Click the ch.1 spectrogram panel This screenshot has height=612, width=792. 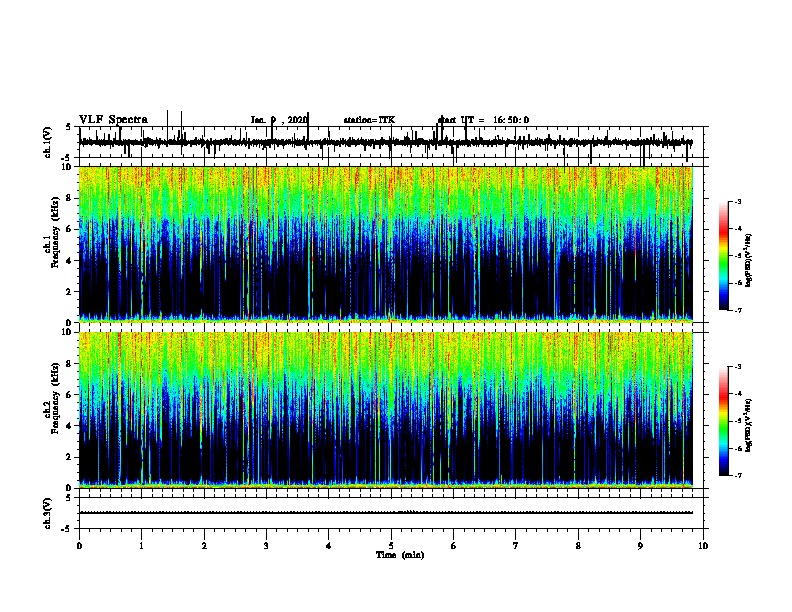coord(386,244)
